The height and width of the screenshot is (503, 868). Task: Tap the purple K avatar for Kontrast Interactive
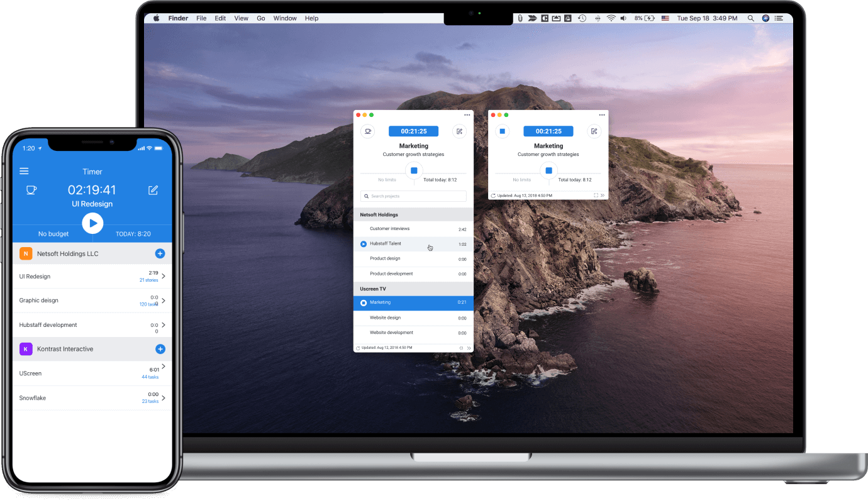[26, 349]
